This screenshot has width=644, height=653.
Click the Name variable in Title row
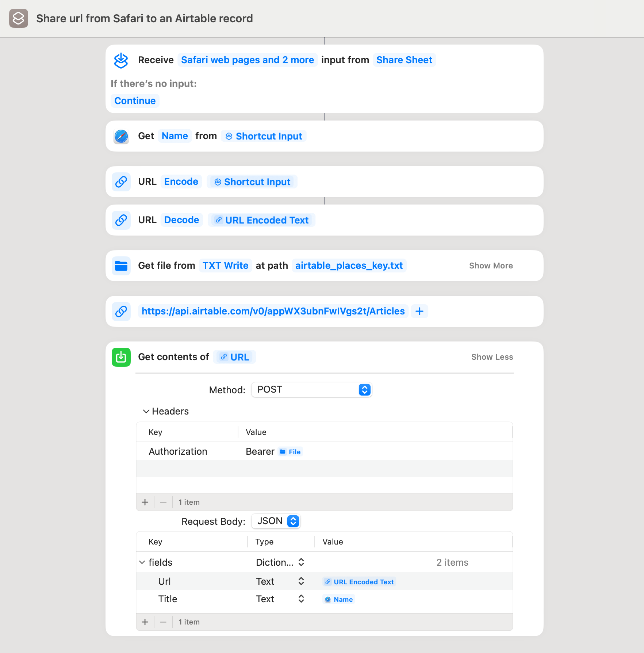339,599
